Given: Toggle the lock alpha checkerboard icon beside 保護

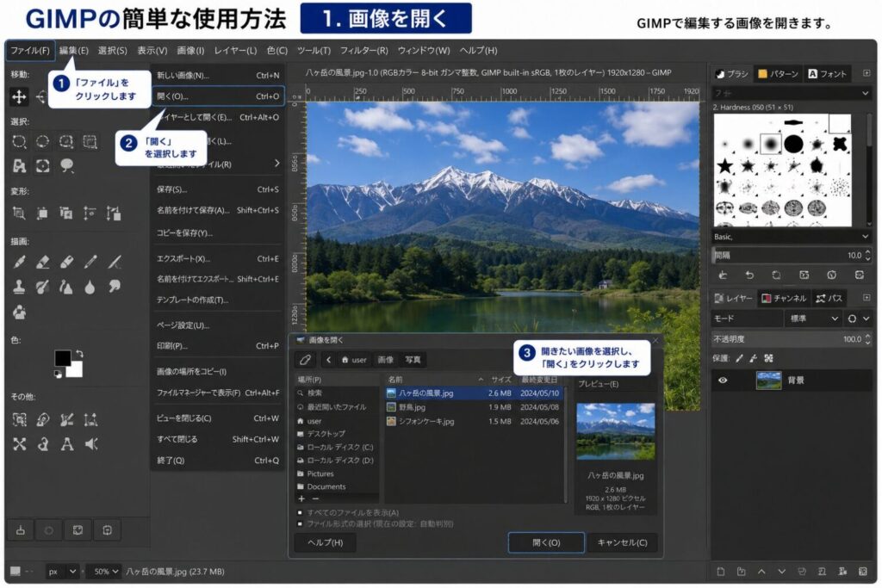Looking at the screenshot, I should point(768,359).
